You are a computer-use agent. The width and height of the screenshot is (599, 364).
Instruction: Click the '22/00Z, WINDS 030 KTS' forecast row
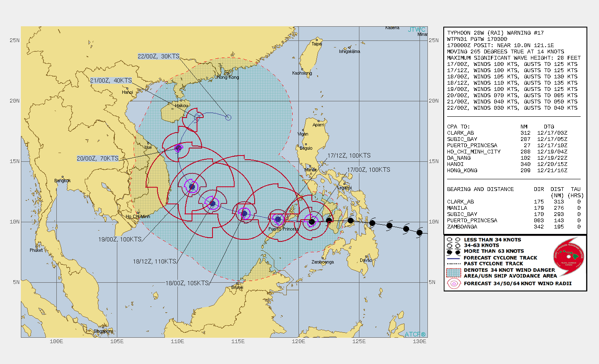512,108
